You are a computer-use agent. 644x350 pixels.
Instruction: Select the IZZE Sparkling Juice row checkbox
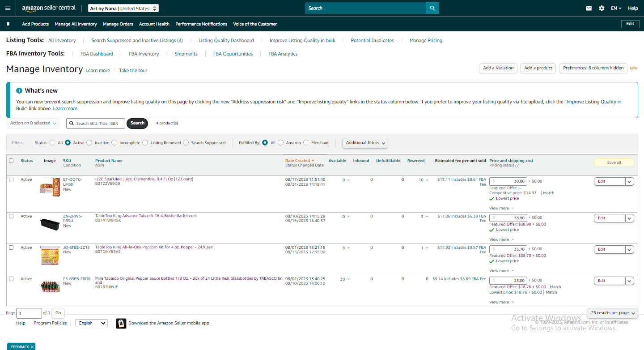click(x=11, y=179)
